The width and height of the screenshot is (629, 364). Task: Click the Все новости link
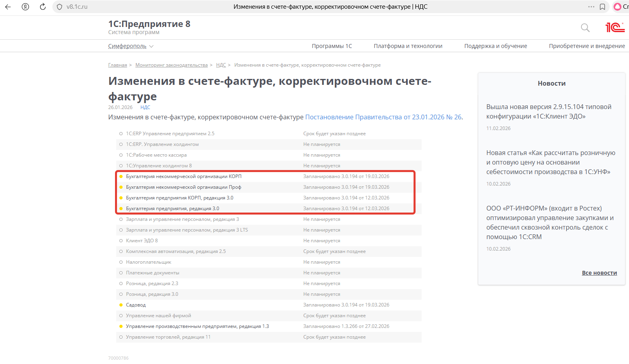(x=599, y=273)
